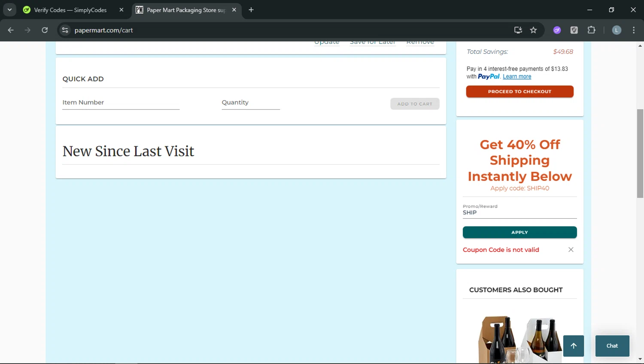Open the tab search dropdown arrow
Viewport: 644px width, 364px height.
click(9, 9)
